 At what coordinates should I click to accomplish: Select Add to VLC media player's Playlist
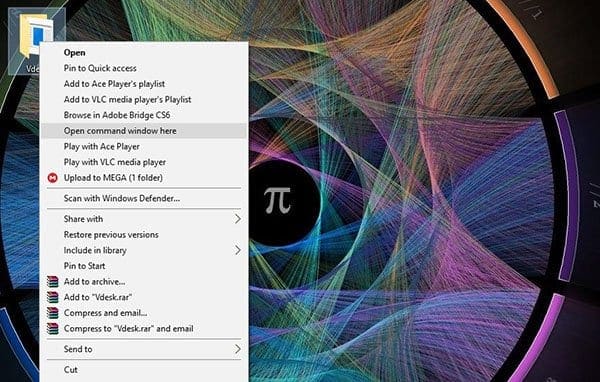pos(144,100)
